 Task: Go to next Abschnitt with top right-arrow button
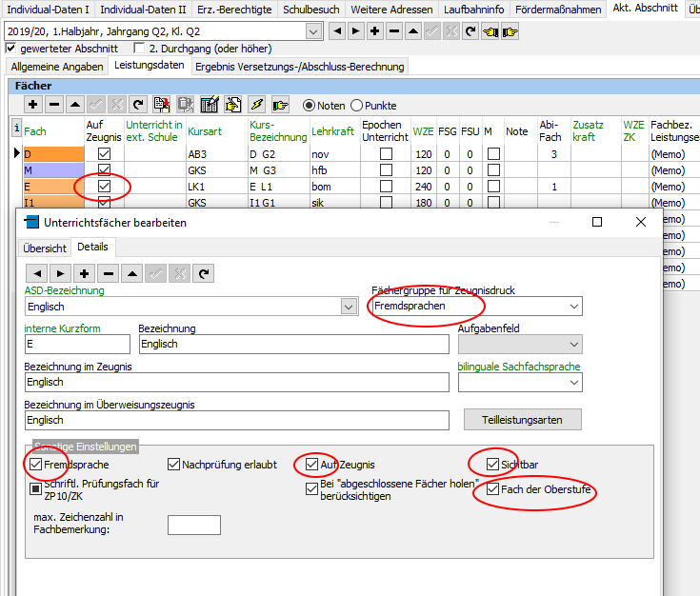(x=356, y=31)
